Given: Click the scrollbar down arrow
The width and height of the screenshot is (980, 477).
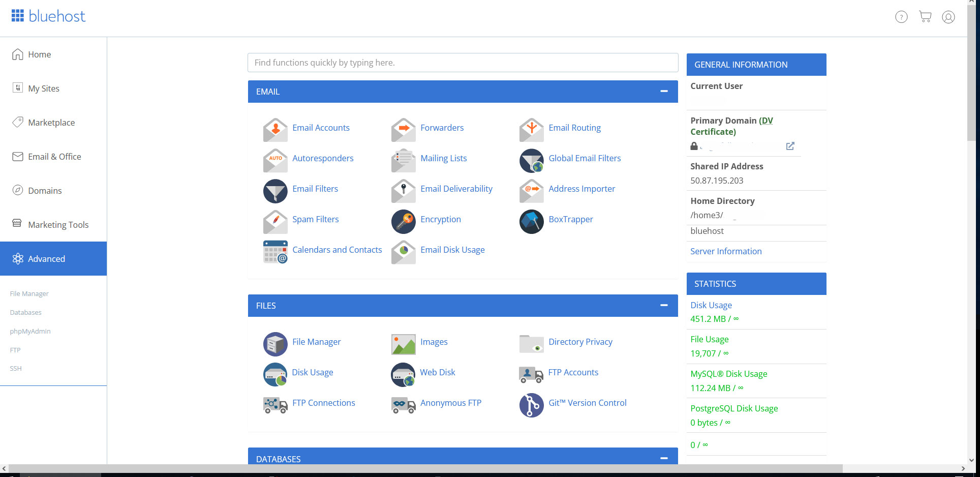Looking at the screenshot, I should pyautogui.click(x=971, y=460).
